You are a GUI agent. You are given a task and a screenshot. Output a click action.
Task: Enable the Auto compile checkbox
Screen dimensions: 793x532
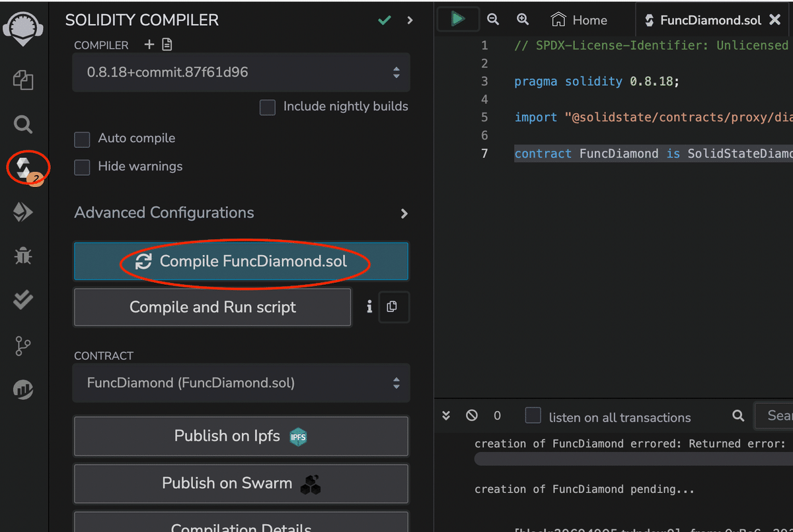82,139
